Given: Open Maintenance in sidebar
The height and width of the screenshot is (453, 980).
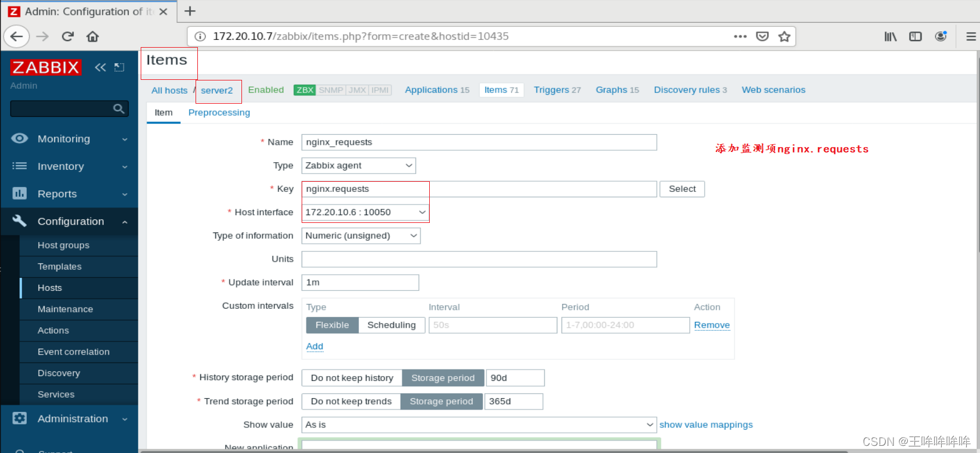Looking at the screenshot, I should [x=65, y=309].
